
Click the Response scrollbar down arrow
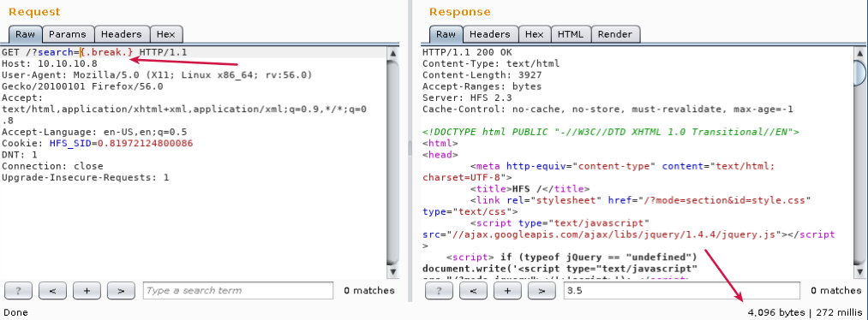[860, 272]
